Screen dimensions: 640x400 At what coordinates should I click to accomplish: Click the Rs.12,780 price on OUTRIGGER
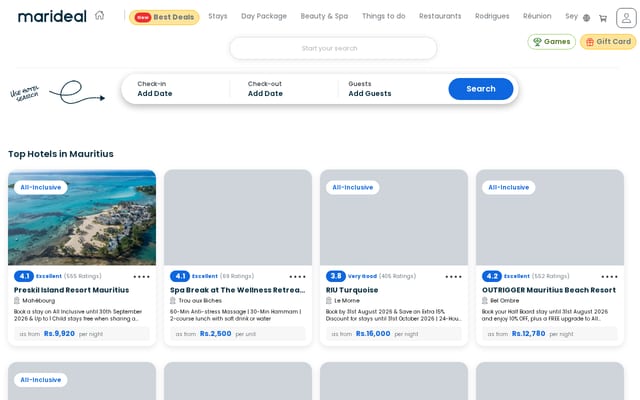click(529, 333)
